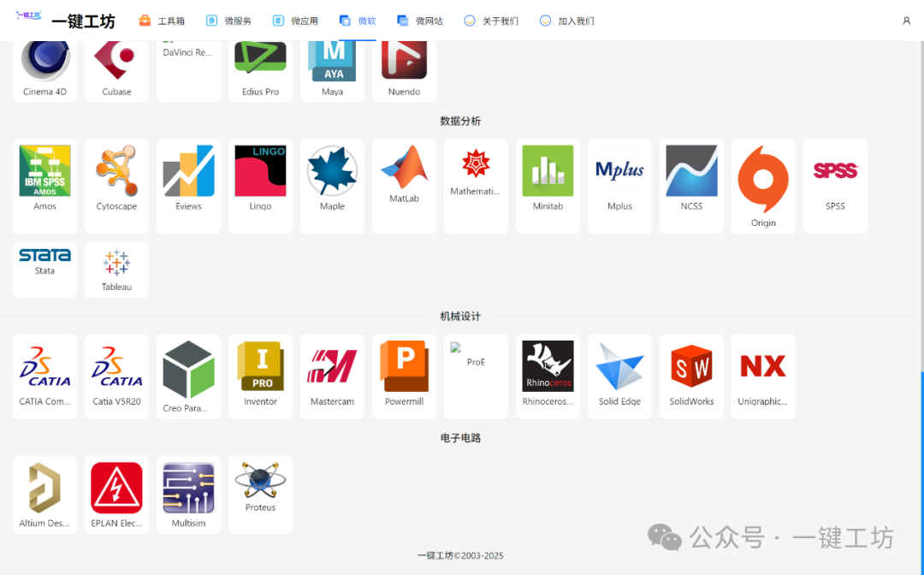Click the Maya application icon
The image size is (924, 575).
(x=332, y=64)
